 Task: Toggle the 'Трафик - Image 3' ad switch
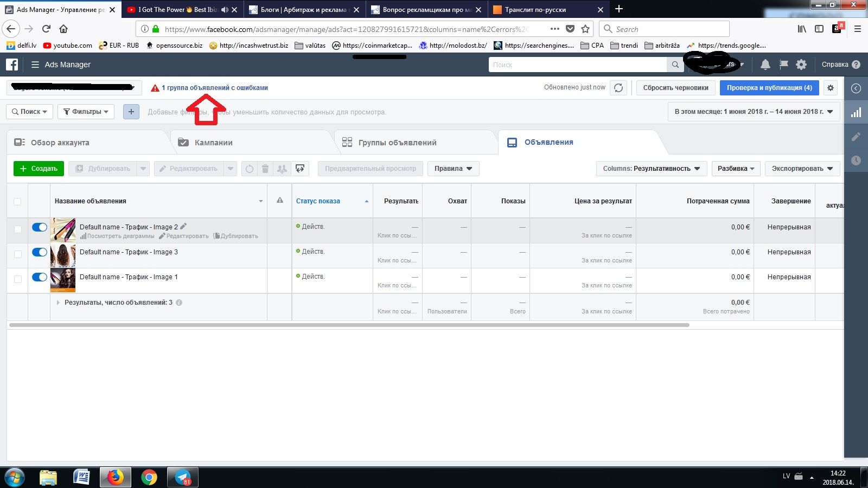pos(39,252)
